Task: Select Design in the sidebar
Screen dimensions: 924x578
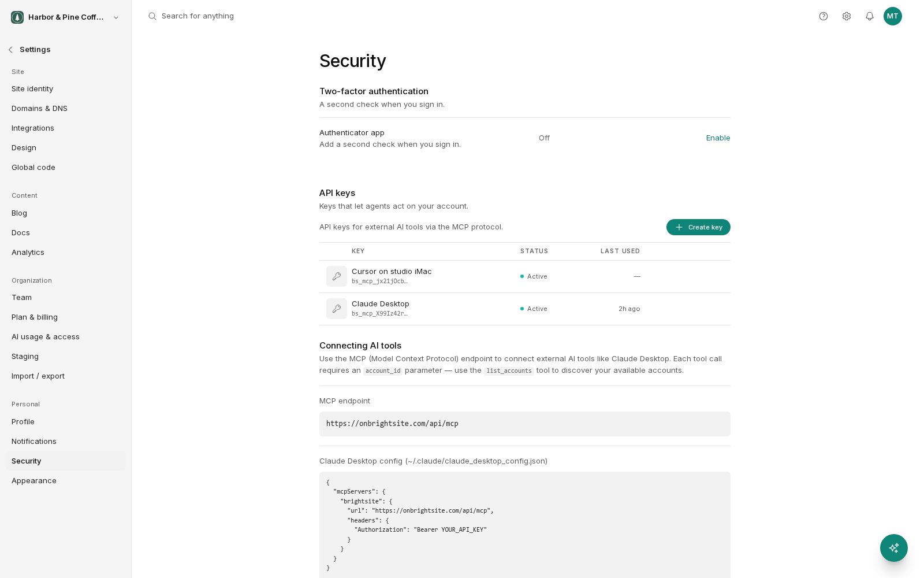Action: [x=66, y=148]
